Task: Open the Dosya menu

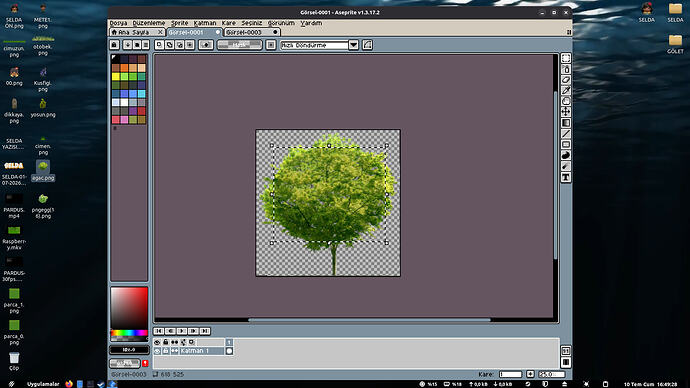Action: point(118,23)
